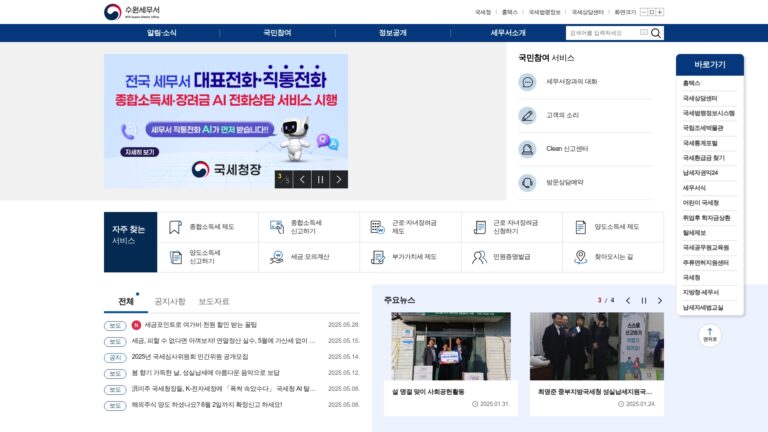Viewport: 768px width, 432px height.
Task: Show the next main banner slide
Action: coord(339,180)
